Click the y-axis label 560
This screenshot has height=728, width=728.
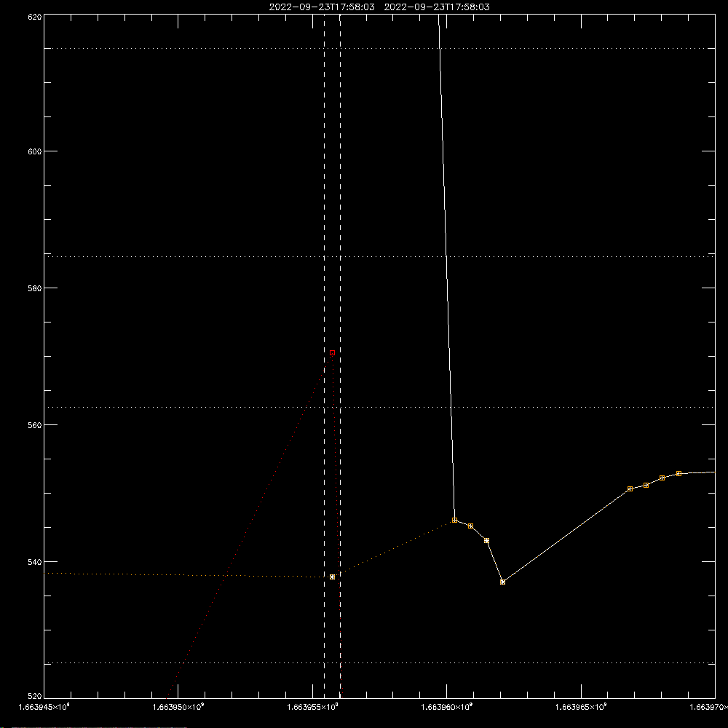coord(35,425)
